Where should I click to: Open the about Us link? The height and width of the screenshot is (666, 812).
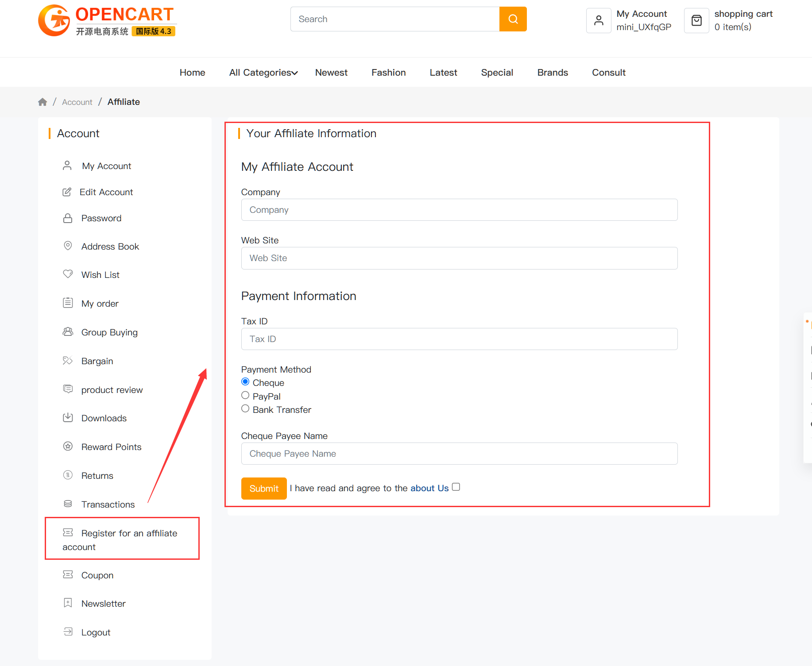click(429, 488)
